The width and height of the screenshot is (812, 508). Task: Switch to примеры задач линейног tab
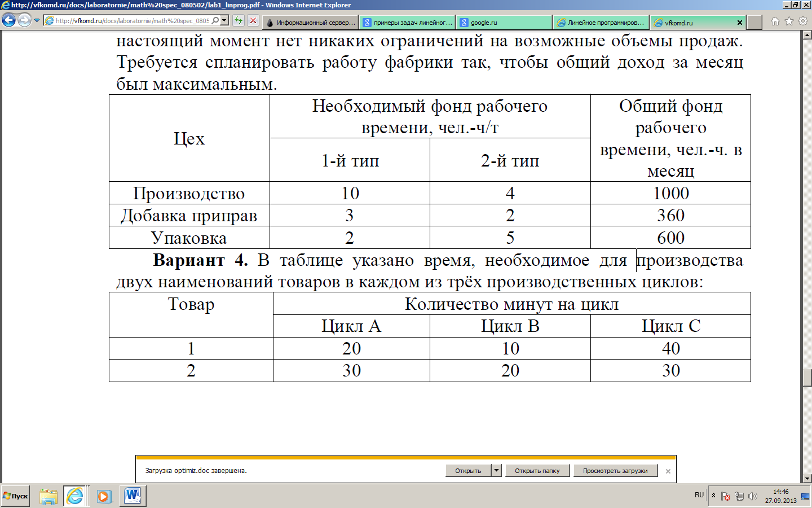click(x=408, y=23)
